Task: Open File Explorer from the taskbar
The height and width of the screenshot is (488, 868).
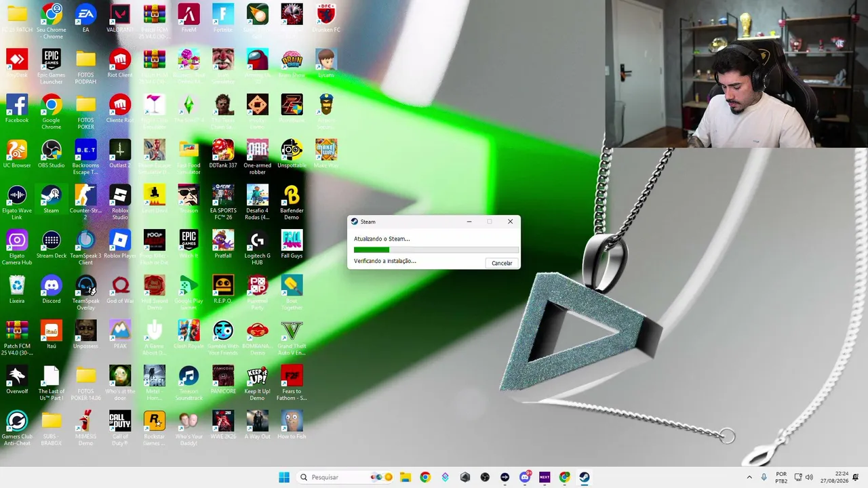Action: coord(405,477)
